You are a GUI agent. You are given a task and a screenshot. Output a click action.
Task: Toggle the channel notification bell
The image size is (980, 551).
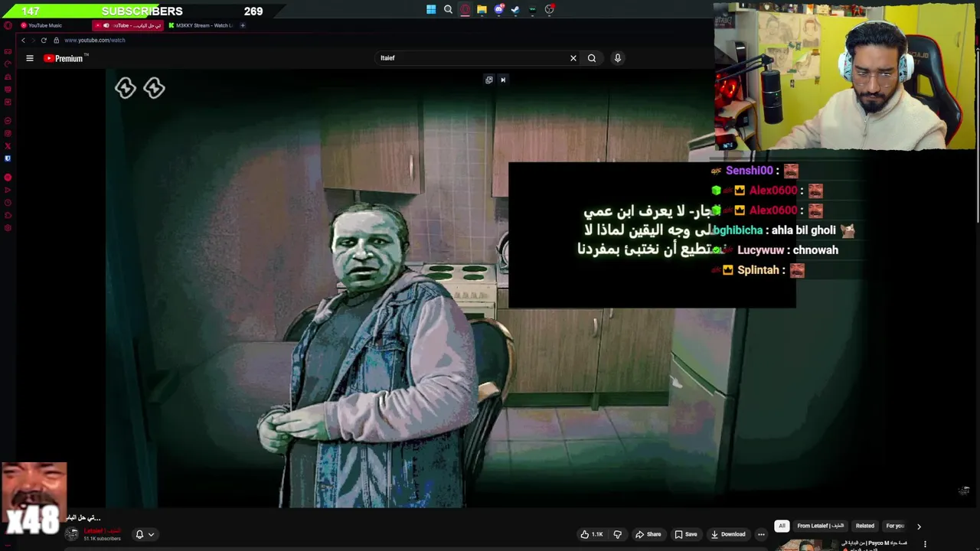tap(139, 534)
